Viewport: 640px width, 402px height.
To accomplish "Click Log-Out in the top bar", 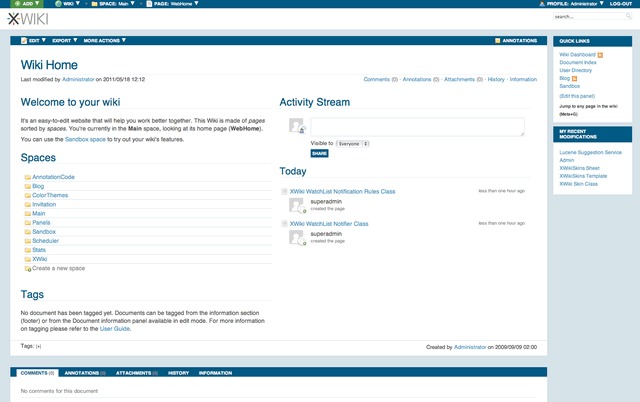I will click(621, 4).
